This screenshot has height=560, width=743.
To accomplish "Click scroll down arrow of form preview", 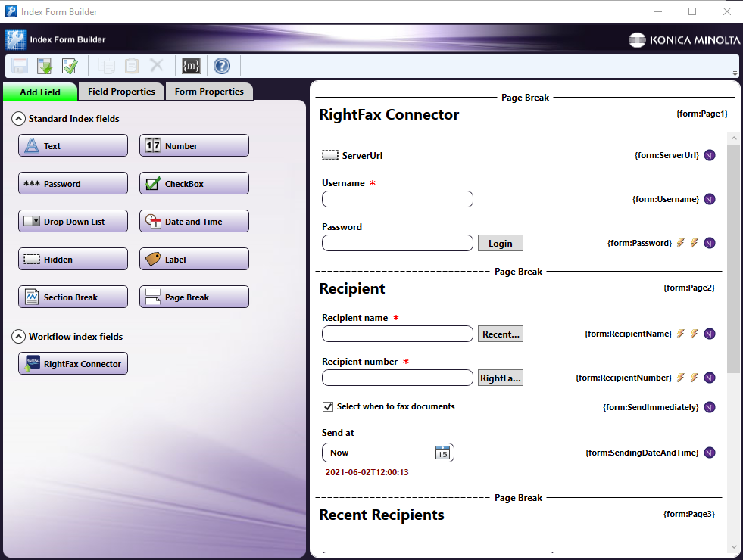I will (x=733, y=547).
